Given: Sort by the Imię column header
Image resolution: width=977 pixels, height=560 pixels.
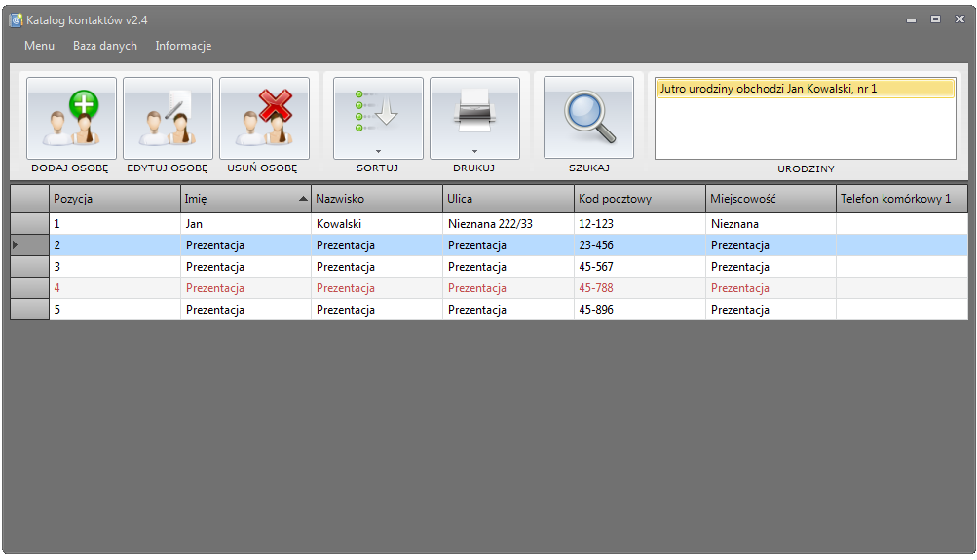Looking at the screenshot, I should click(x=245, y=199).
